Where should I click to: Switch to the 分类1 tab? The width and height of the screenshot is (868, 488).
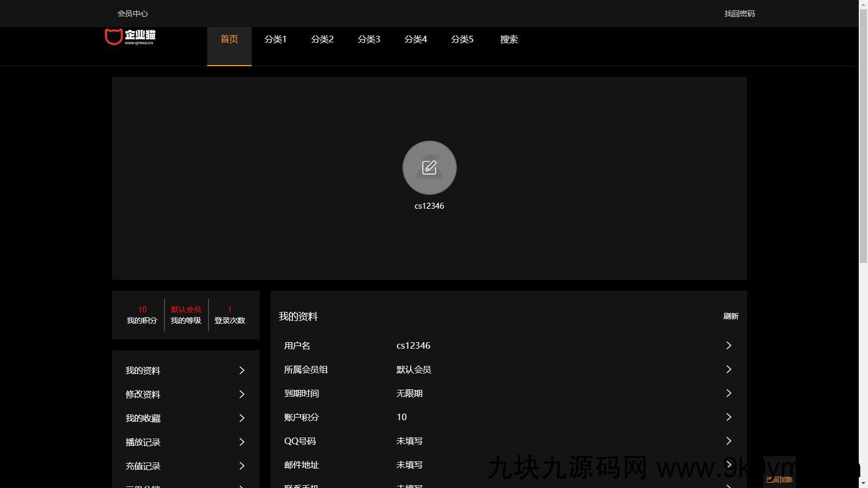coord(276,39)
